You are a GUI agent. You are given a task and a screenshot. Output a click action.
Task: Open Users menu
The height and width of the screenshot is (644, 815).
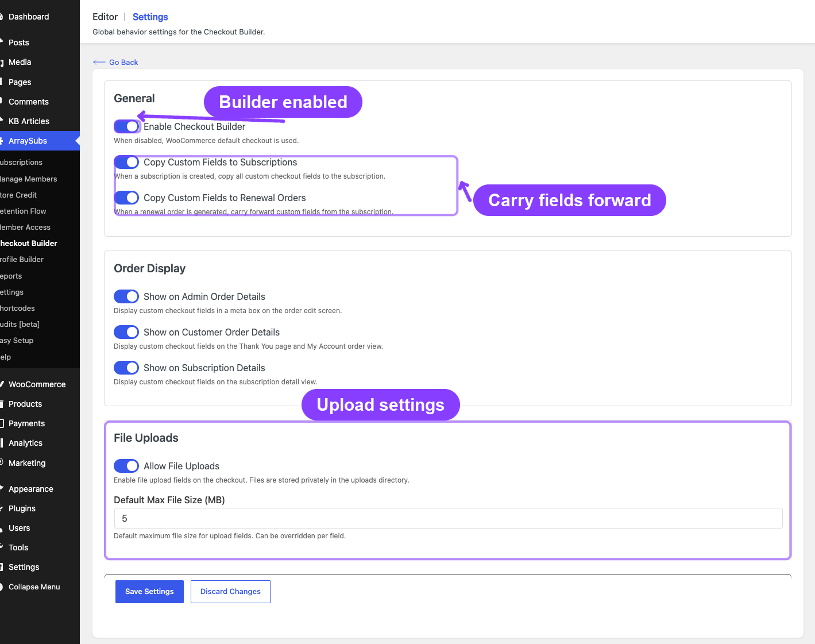point(40,528)
